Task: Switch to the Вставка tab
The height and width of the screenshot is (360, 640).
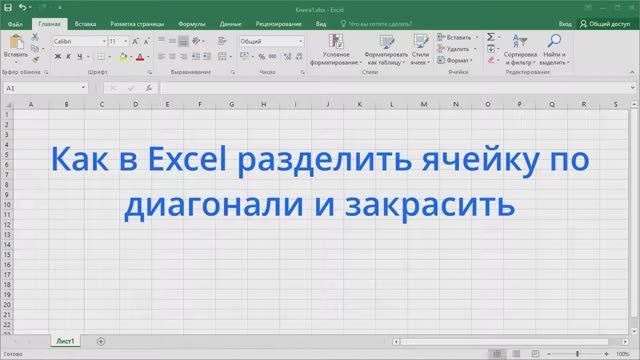Action: [85, 24]
